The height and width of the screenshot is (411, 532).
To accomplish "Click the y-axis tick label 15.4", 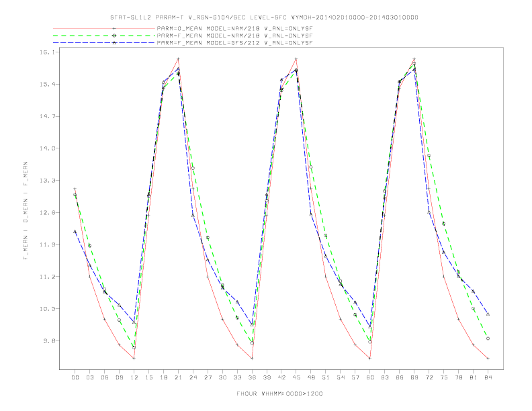I will click(47, 84).
